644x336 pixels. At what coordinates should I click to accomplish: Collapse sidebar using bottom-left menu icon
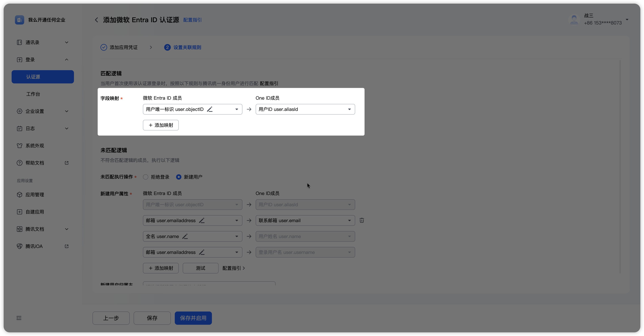click(x=19, y=318)
